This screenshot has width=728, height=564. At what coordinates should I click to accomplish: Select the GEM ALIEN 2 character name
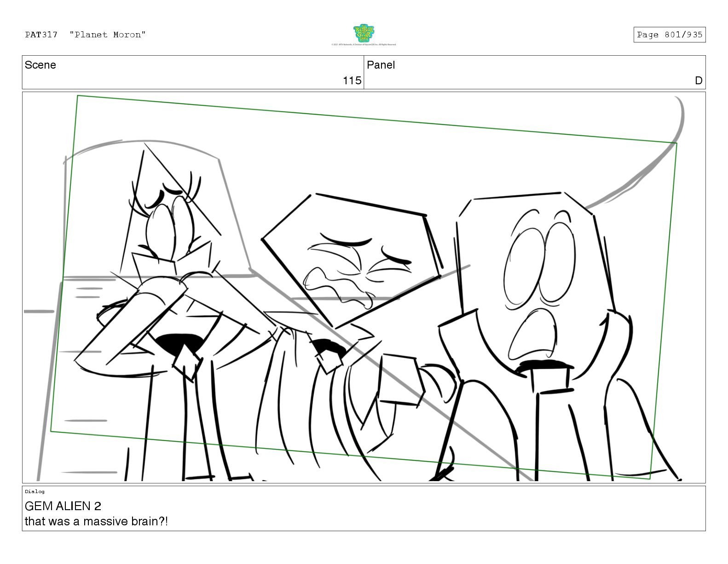63,506
